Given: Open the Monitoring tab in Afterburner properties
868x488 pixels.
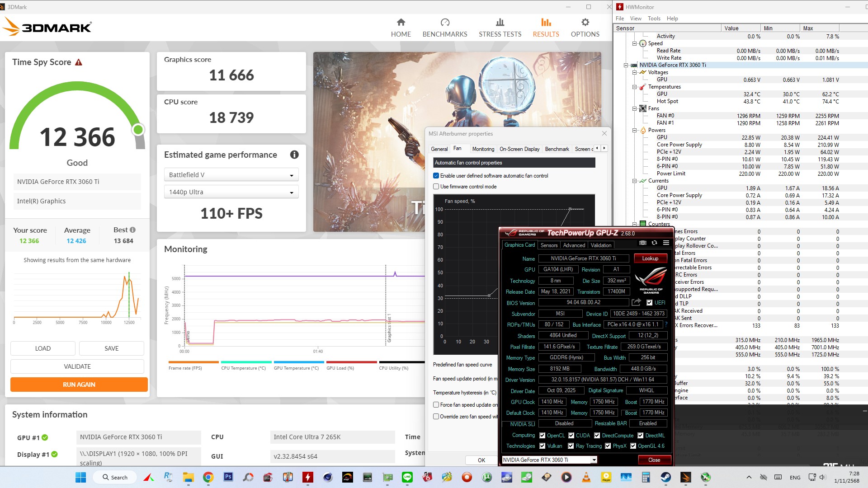Looking at the screenshot, I should coord(483,149).
